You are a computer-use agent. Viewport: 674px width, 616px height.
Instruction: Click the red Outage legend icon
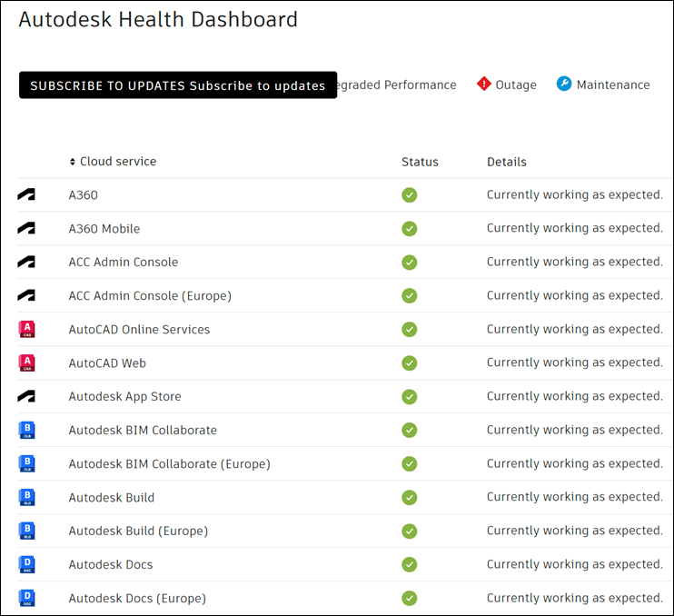(483, 84)
